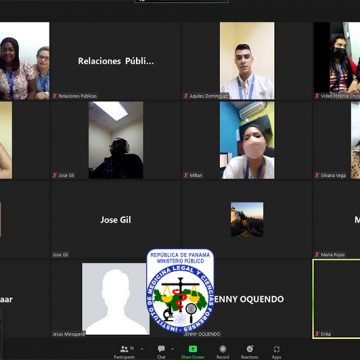The width and height of the screenshot is (360, 360).
Task: Select the video of two women
Action: point(25,61)
